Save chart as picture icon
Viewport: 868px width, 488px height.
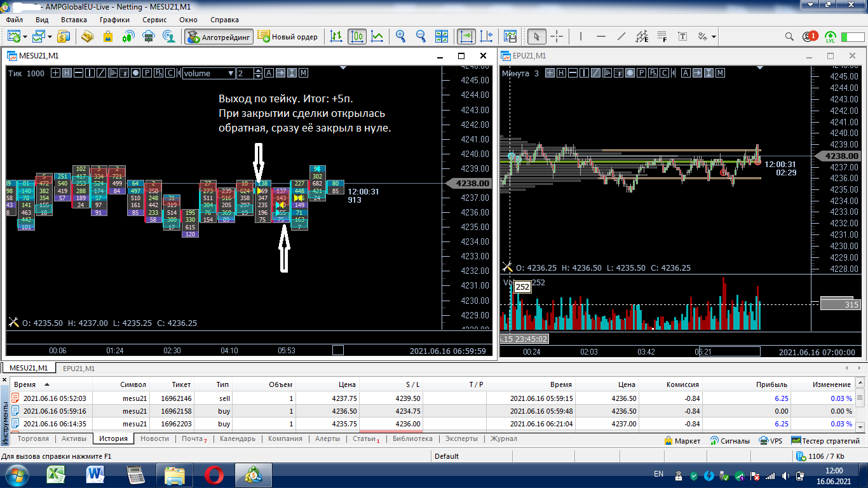tap(510, 36)
